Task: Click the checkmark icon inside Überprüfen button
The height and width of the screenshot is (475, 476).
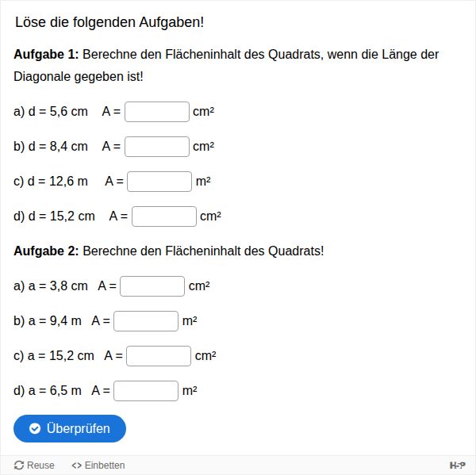Action: coord(35,428)
